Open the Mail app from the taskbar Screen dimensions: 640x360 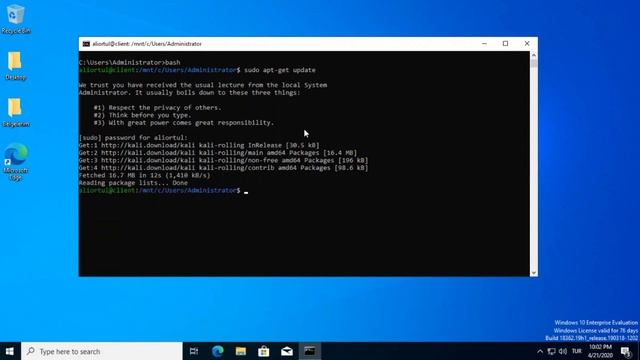pyautogui.click(x=287, y=351)
